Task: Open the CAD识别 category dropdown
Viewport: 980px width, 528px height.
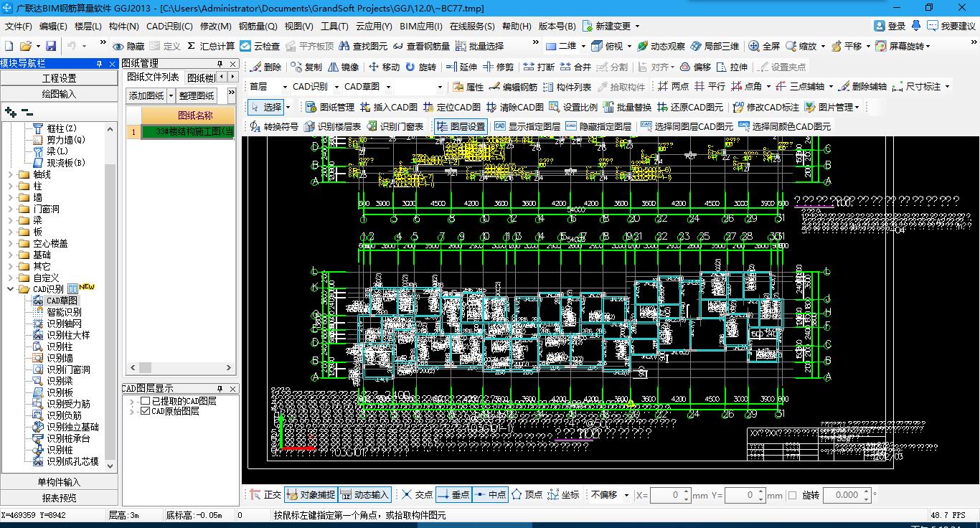Action: click(x=335, y=87)
